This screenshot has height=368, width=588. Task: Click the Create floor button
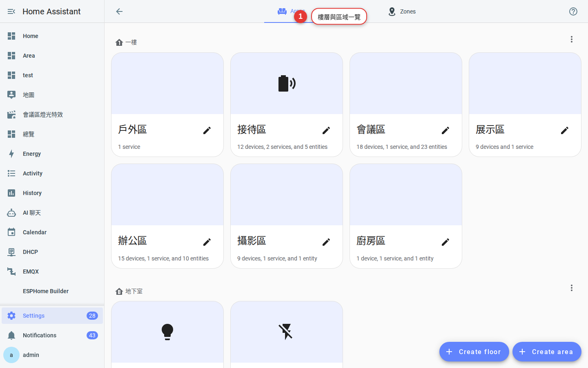pyautogui.click(x=474, y=352)
